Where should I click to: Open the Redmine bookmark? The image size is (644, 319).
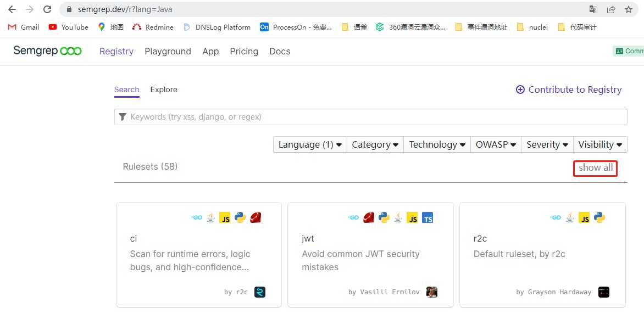[153, 27]
